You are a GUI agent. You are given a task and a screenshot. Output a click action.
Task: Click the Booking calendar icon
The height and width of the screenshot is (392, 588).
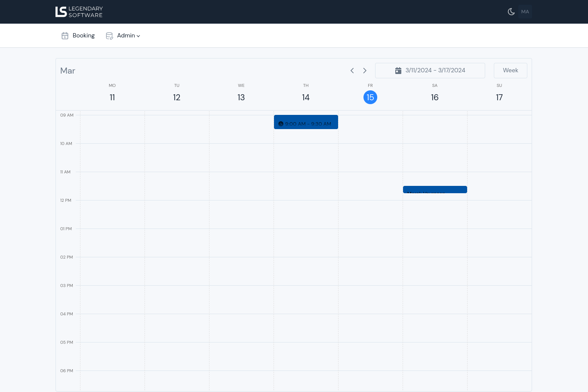(x=65, y=36)
